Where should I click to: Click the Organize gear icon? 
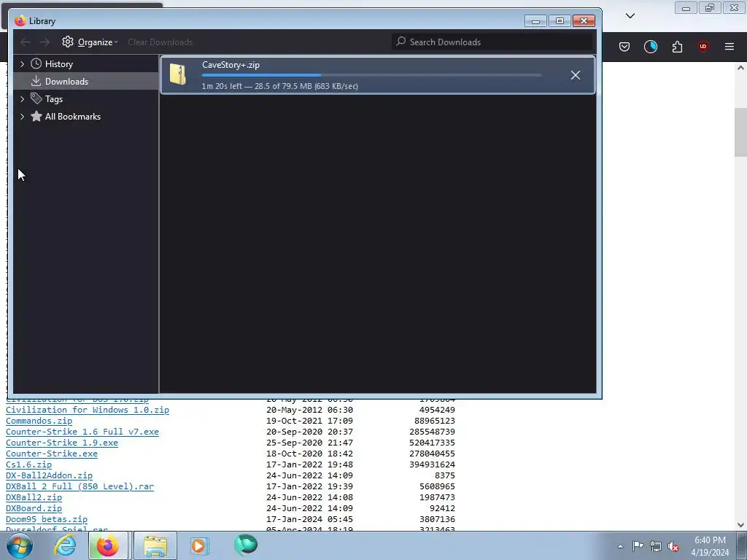(68, 42)
